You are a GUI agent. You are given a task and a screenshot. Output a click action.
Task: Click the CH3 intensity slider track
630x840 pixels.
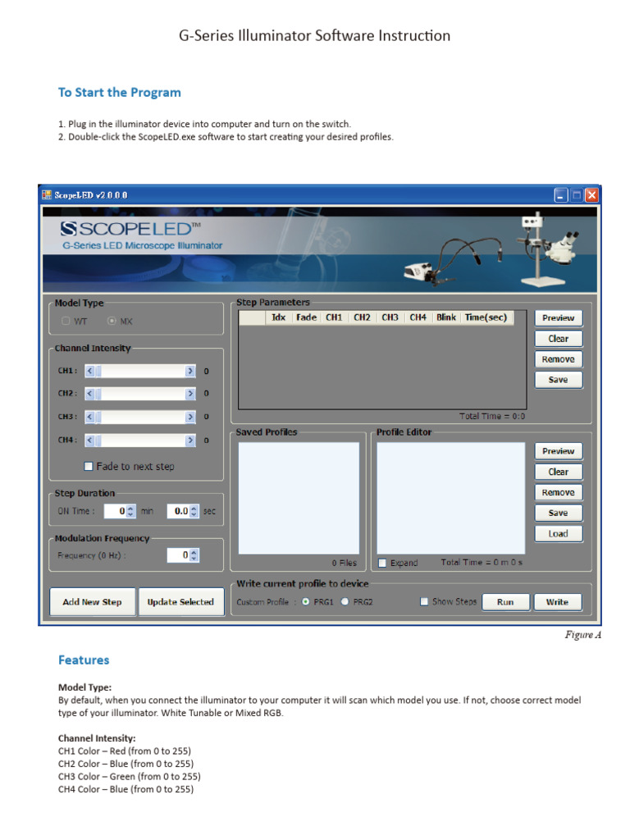[x=140, y=417]
